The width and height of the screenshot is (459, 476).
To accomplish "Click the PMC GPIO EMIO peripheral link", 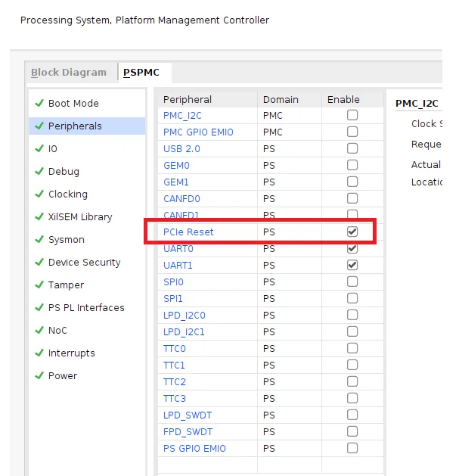I will point(198,132).
